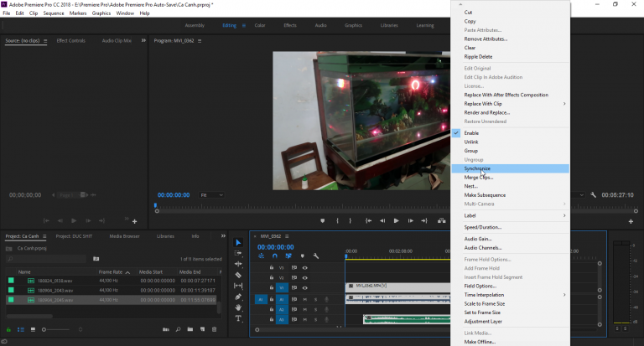Viewport: 644px width, 346px height.
Task: Select the Selection tool arrow
Action: point(238,243)
